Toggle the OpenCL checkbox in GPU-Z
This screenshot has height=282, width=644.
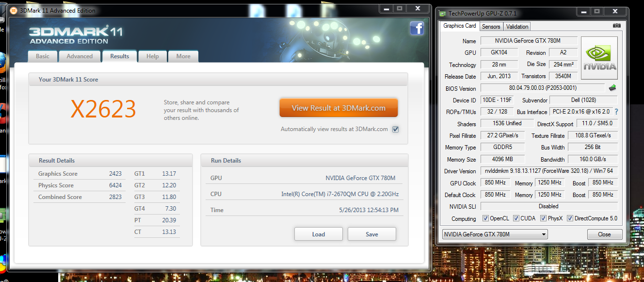[x=485, y=218]
